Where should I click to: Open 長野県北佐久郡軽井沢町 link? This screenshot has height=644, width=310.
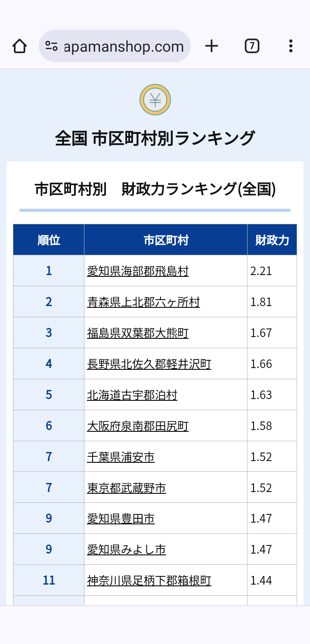point(149,364)
